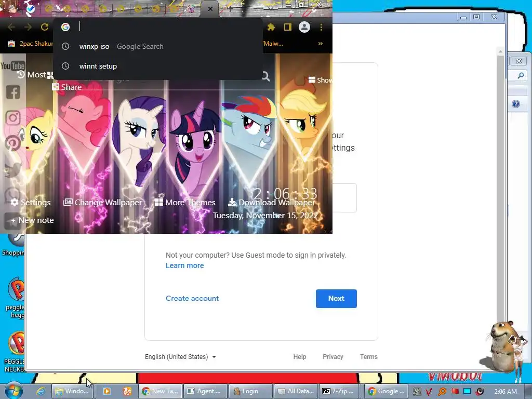Open the Malw... bookmark
The image size is (532, 399).
[273, 44]
